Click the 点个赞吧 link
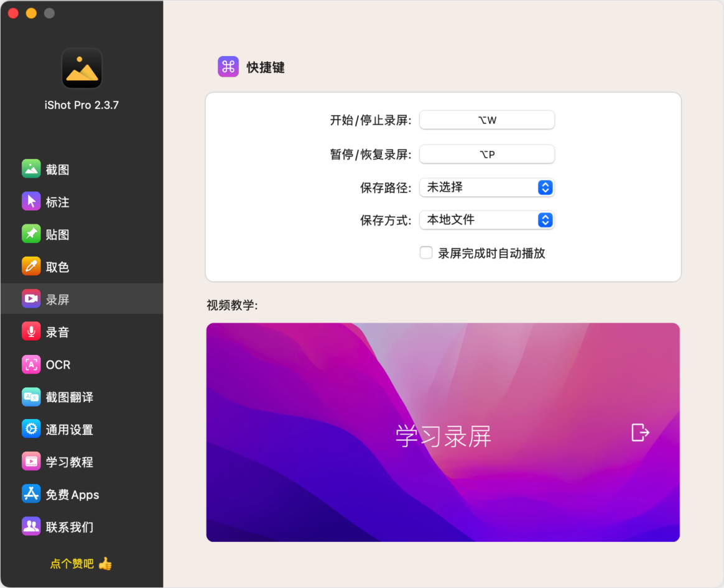The height and width of the screenshot is (588, 724). pyautogui.click(x=72, y=564)
